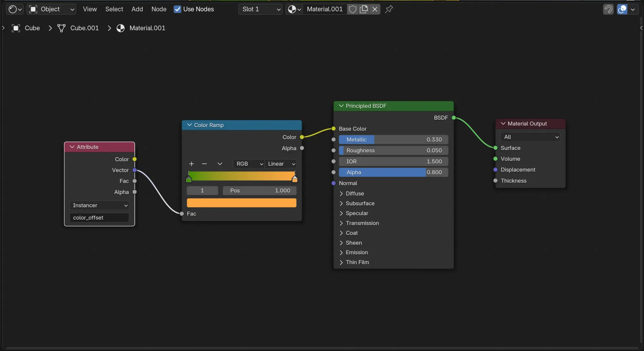Click the material sphere icon in breadcrumb
This screenshot has height=351, width=644.
(x=120, y=28)
